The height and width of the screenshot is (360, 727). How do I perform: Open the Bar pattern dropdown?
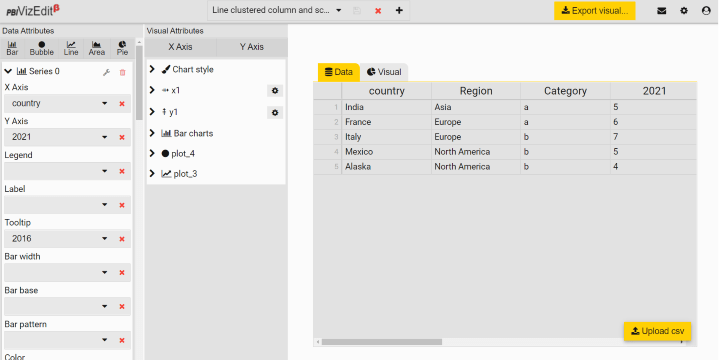(105, 340)
